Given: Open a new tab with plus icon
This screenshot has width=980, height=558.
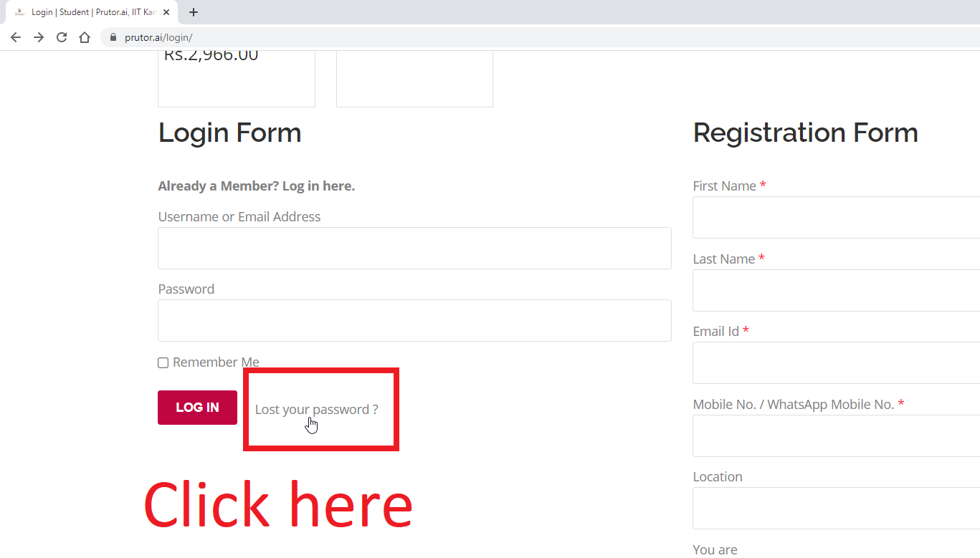Looking at the screenshot, I should point(194,12).
